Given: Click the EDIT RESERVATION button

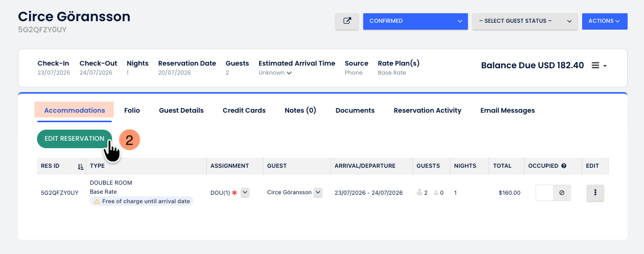Looking at the screenshot, I should pyautogui.click(x=75, y=139).
